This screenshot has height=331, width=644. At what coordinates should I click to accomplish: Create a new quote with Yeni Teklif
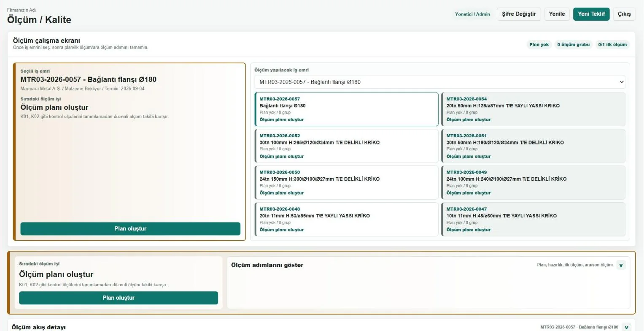(591, 14)
